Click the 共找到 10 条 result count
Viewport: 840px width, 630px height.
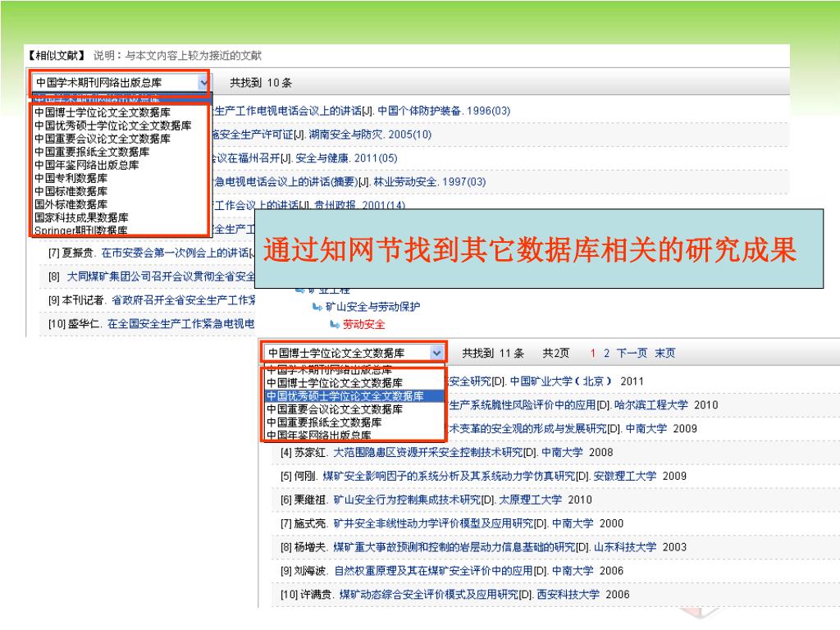point(261,83)
